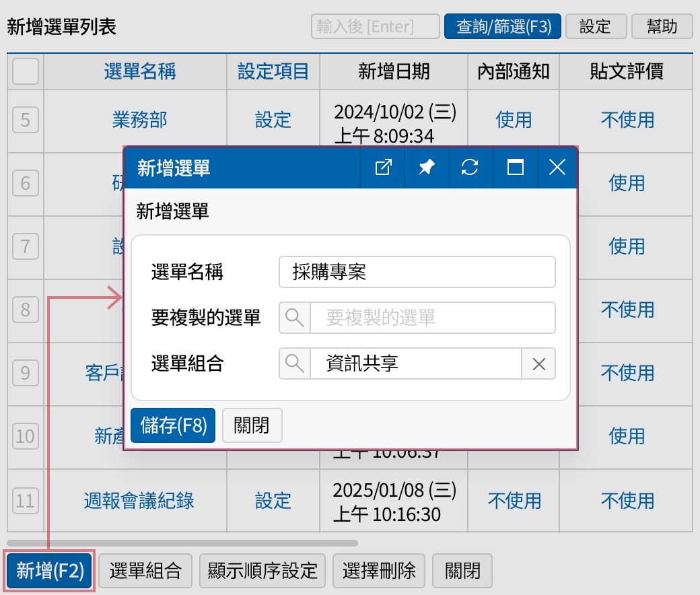Select the select-all checkbox in the table header
The image size is (700, 595).
(24, 72)
